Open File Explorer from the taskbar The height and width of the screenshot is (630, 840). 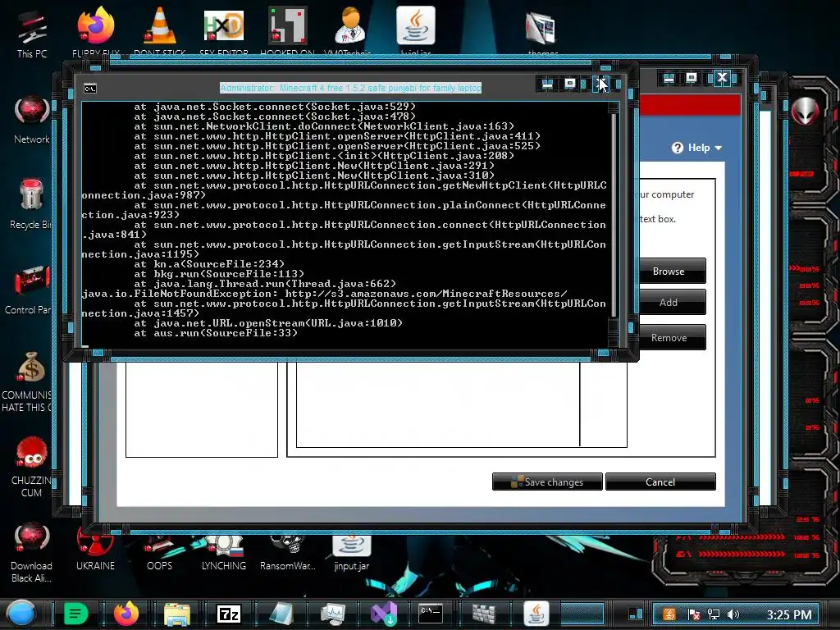[177, 614]
